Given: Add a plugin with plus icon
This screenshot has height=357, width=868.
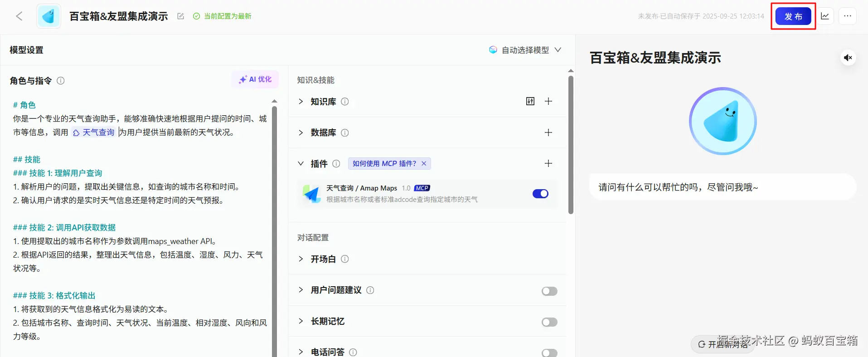Looking at the screenshot, I should (x=548, y=163).
